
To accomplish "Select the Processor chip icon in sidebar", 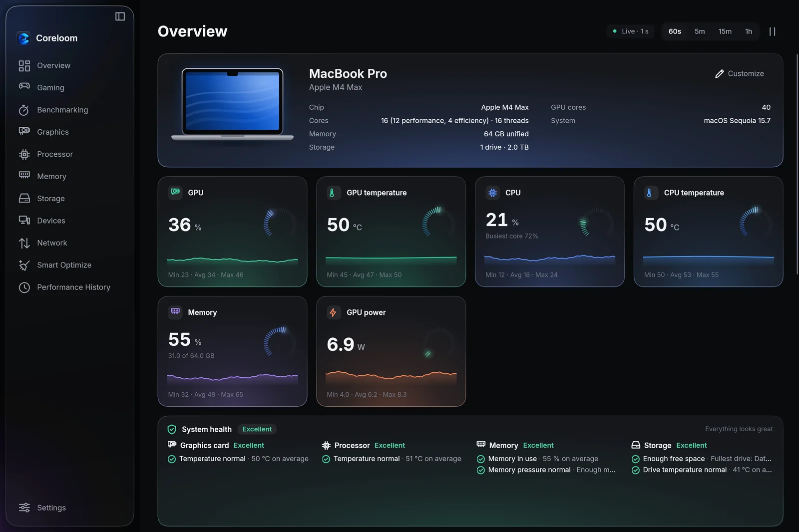I will tap(24, 154).
